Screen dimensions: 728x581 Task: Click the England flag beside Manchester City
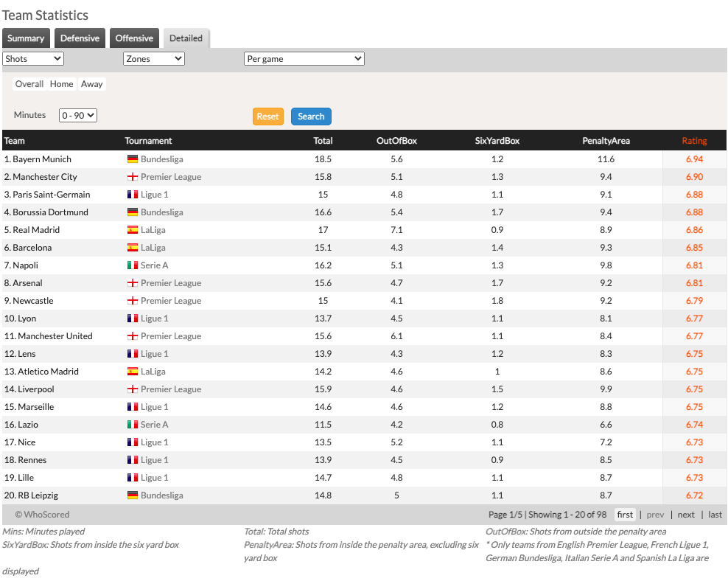click(133, 177)
